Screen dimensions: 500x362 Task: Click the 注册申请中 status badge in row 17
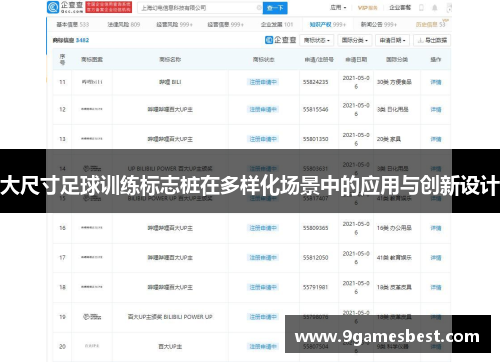coord(263,258)
